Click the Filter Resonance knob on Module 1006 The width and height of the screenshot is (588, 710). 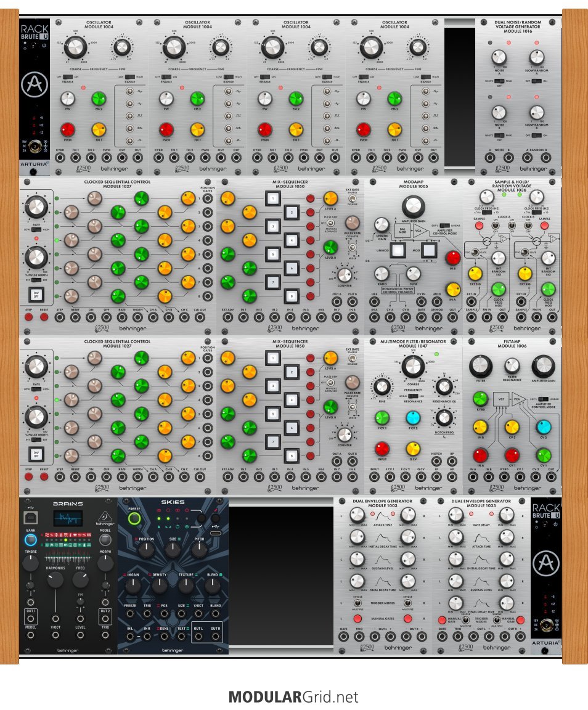[x=512, y=365]
